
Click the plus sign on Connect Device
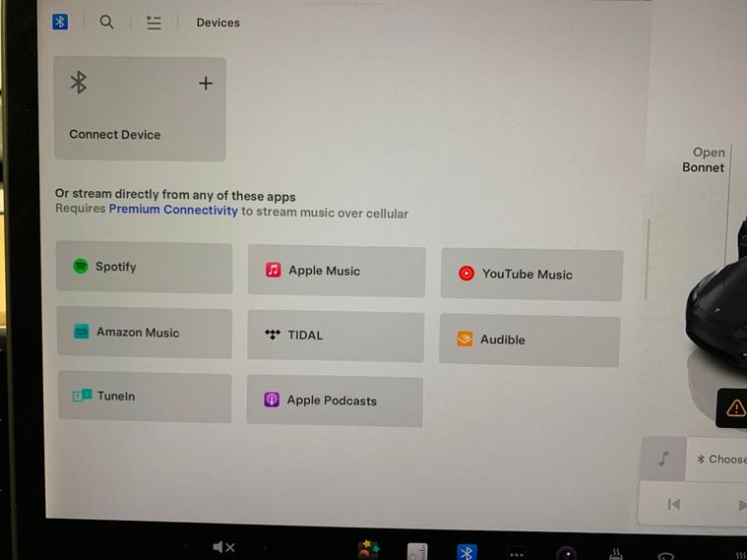point(206,84)
